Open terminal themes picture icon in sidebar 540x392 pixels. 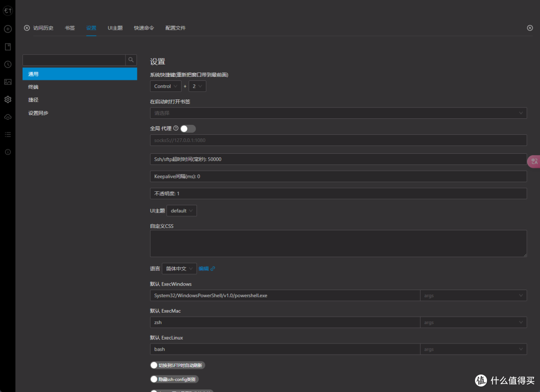(x=7, y=82)
